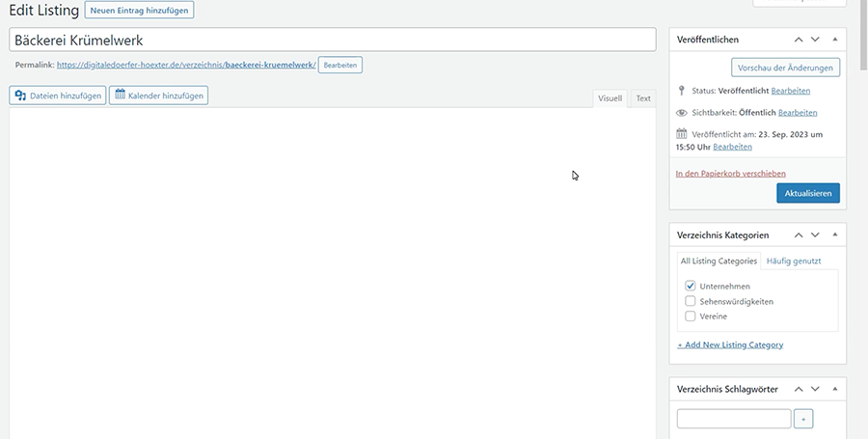Click the Kalender hinzufügen calendar button
The height and width of the screenshot is (439, 868).
[158, 96]
